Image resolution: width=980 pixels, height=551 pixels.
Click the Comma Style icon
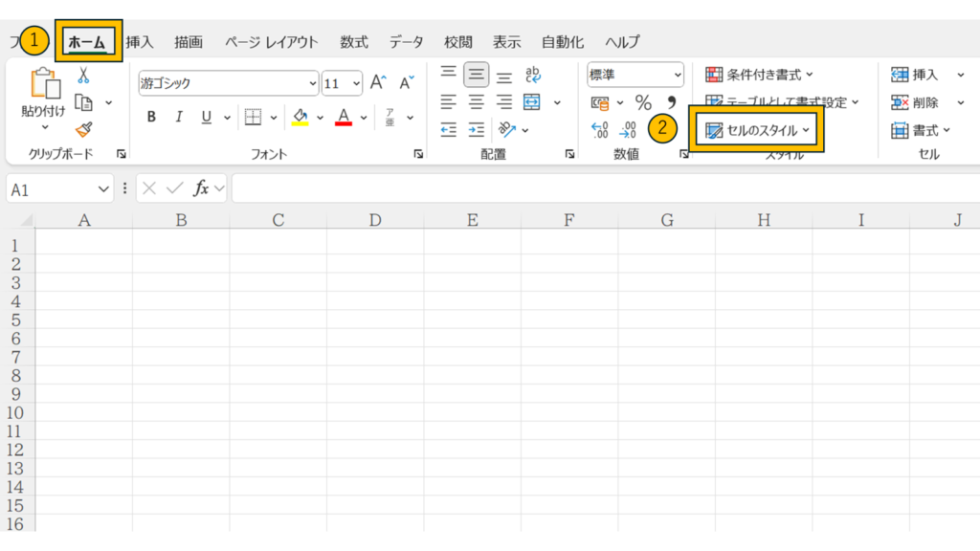click(x=671, y=102)
